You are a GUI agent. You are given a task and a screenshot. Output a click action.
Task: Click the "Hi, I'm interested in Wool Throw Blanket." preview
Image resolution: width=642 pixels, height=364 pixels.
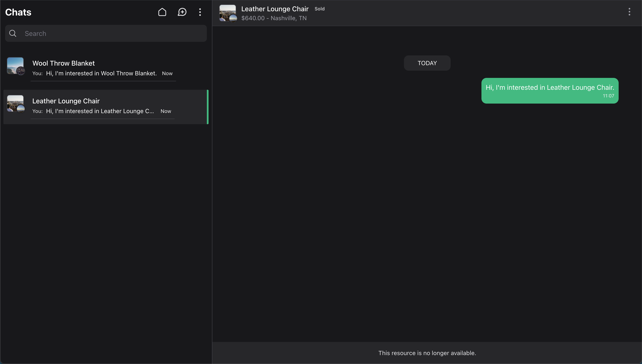[x=101, y=73]
